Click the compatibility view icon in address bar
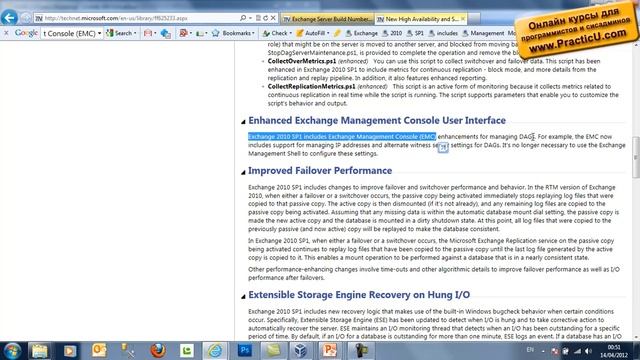 (x=258, y=18)
